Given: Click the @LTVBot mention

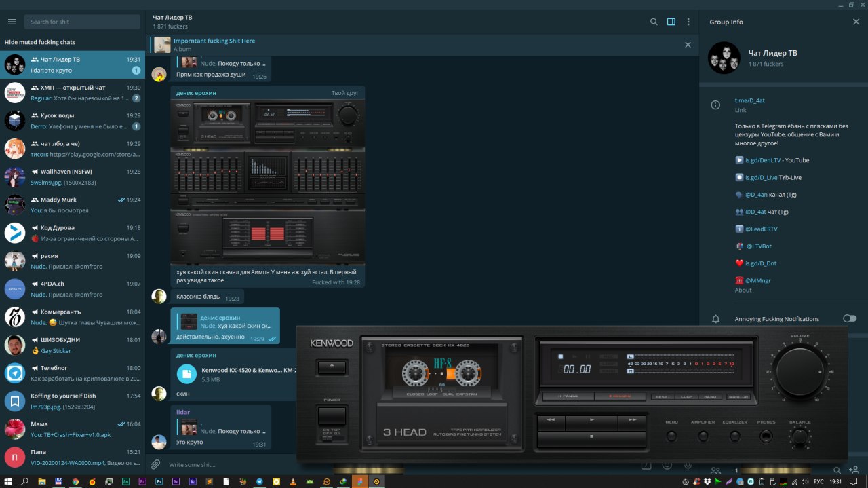Looking at the screenshot, I should pos(758,246).
